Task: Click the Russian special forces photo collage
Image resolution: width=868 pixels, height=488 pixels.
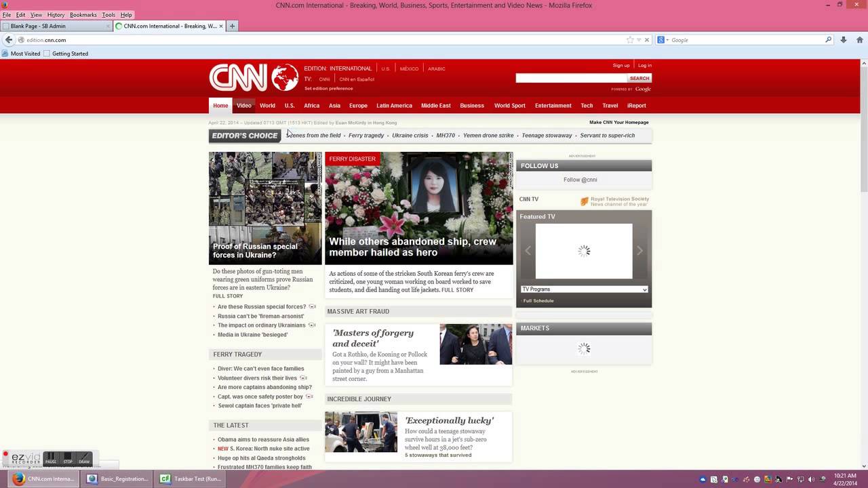Action: tap(265, 208)
